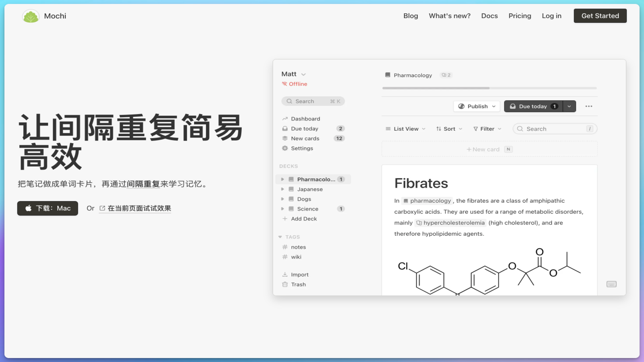
Task: Expand the Japanese deck tree arrow
Action: click(x=283, y=189)
